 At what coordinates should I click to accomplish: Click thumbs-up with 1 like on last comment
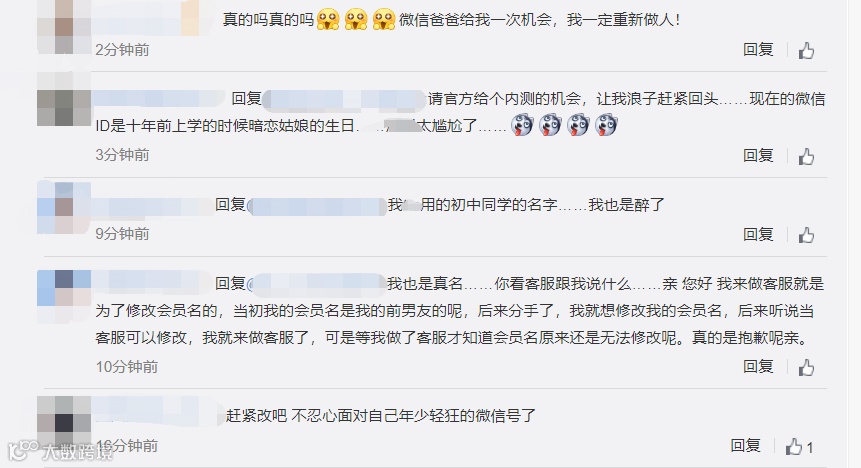click(798, 447)
